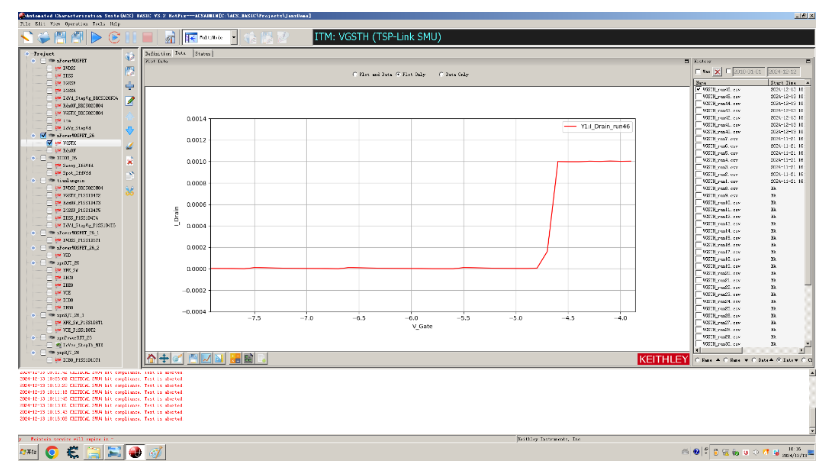Click the document-chart icon beside mode selector
Image resolution: width=824 pixels, height=462 pixels.
point(170,37)
